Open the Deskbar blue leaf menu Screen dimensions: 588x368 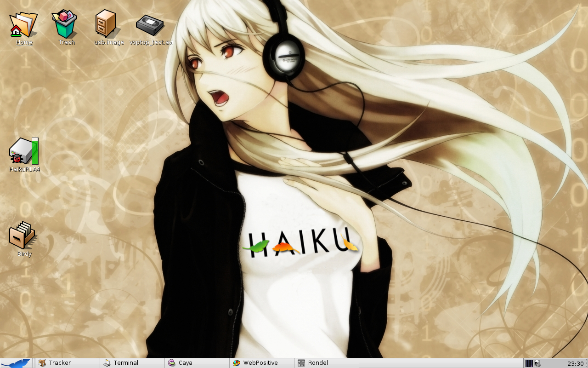(x=17, y=363)
